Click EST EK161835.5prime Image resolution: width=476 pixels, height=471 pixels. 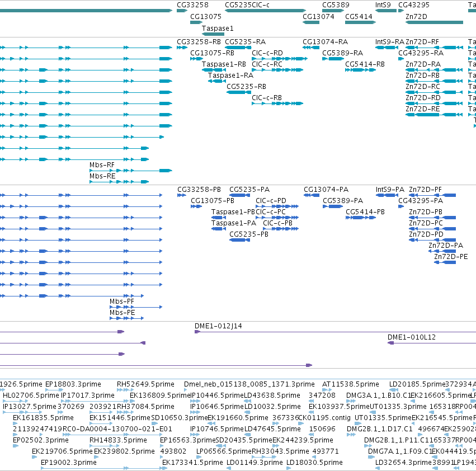coord(43,418)
